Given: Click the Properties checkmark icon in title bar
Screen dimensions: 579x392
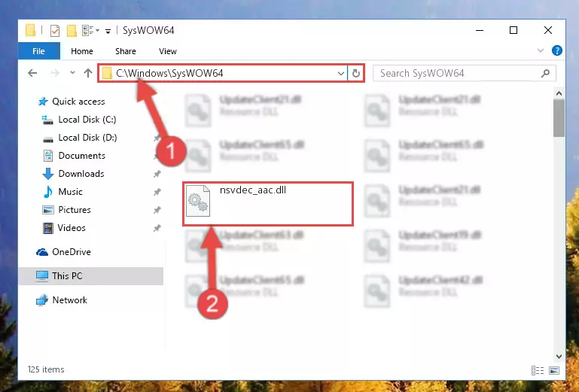Looking at the screenshot, I should tap(55, 31).
